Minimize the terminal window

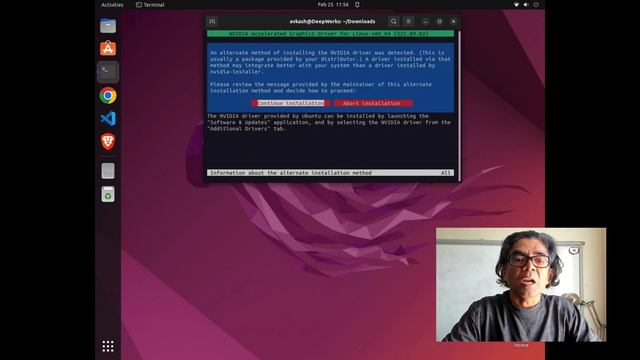pos(425,21)
